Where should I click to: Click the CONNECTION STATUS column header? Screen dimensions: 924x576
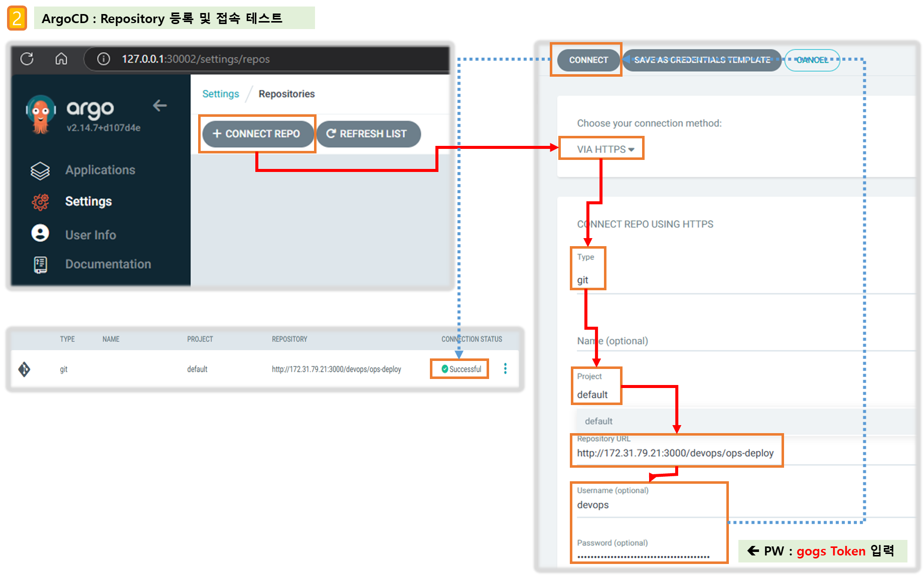point(472,339)
